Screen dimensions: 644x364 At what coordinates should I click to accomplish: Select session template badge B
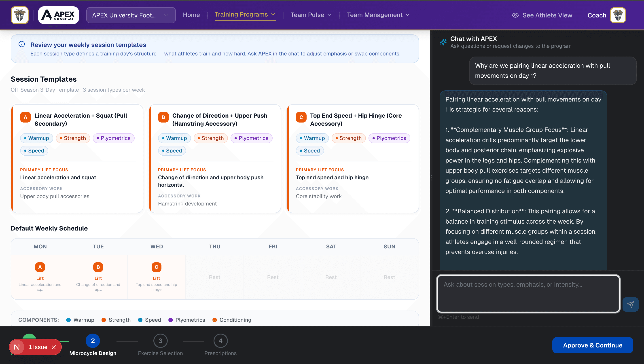point(163,117)
